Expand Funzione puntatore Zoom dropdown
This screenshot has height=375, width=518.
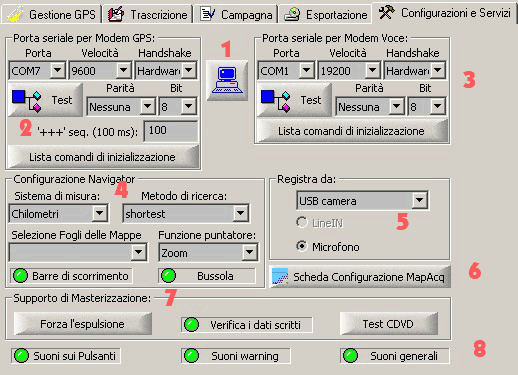249,253
